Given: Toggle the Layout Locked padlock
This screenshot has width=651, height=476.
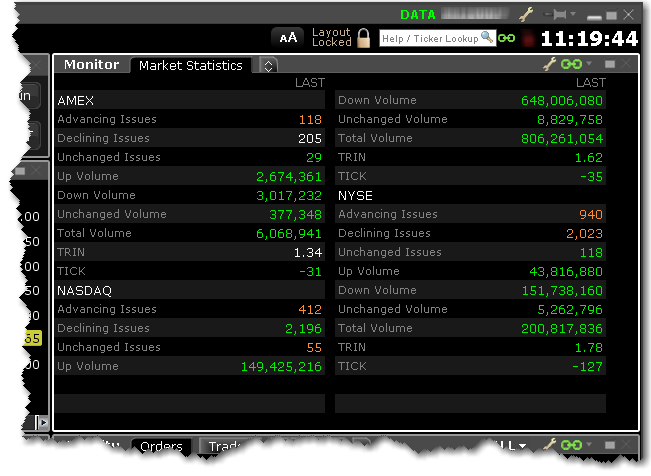Looking at the screenshot, I should [364, 38].
